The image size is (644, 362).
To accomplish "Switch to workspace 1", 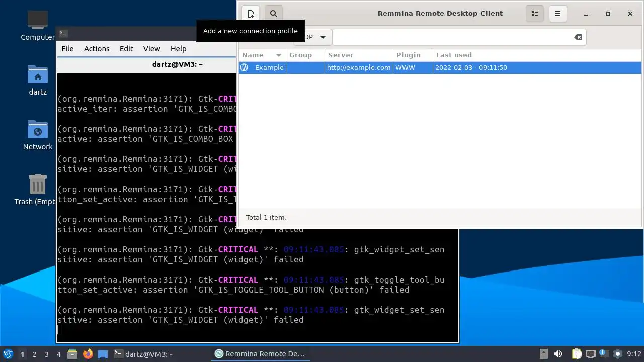I will 22,354.
